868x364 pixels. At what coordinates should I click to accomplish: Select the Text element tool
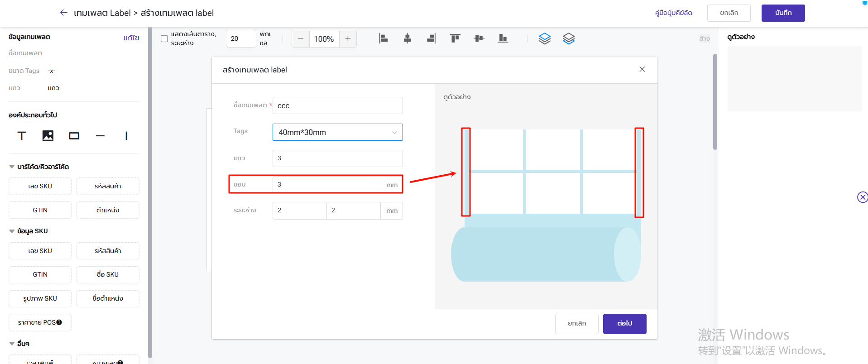pyautogui.click(x=21, y=136)
